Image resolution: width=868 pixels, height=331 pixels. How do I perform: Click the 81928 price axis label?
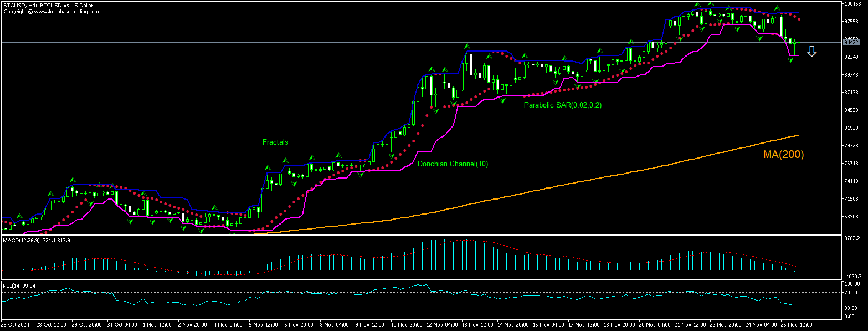pos(852,128)
